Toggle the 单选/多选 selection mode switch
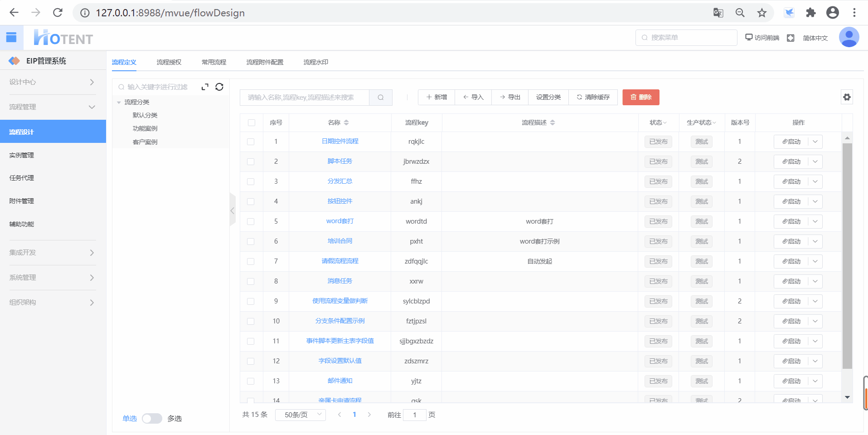Viewport: 868px width, 435px height. tap(152, 418)
